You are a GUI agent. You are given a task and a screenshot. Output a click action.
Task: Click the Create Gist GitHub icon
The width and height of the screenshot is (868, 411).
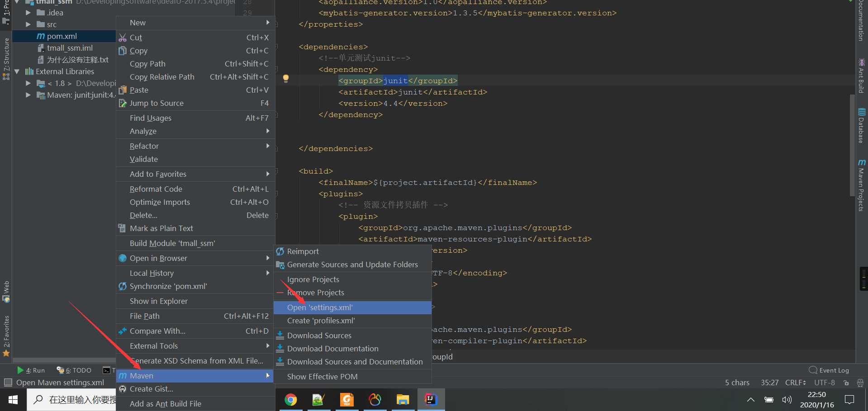tap(123, 389)
